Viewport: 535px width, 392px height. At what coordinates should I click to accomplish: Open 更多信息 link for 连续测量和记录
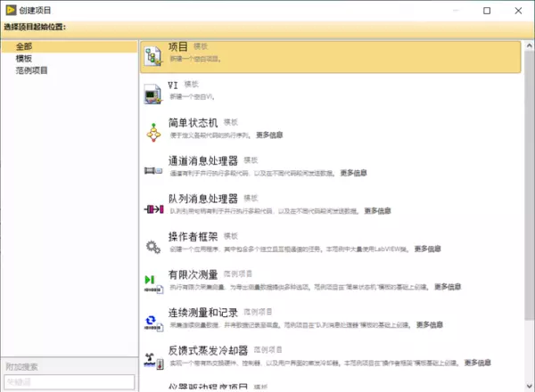click(429, 324)
